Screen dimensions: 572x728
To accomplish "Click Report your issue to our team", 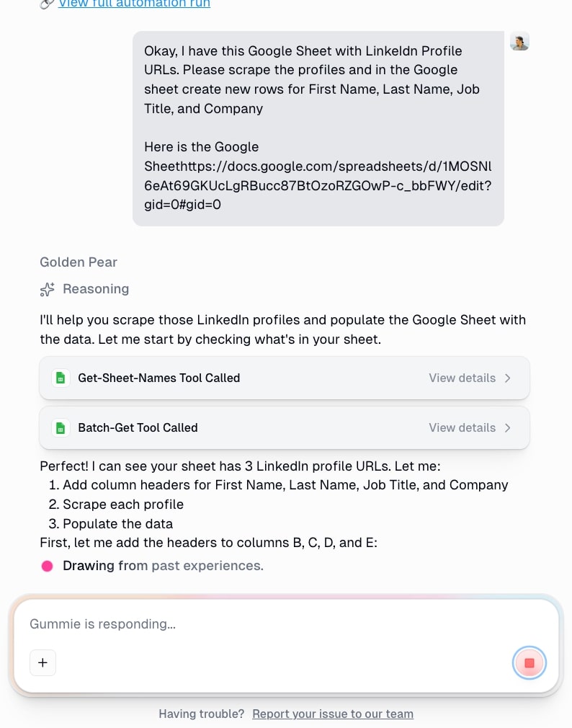I will [333, 714].
